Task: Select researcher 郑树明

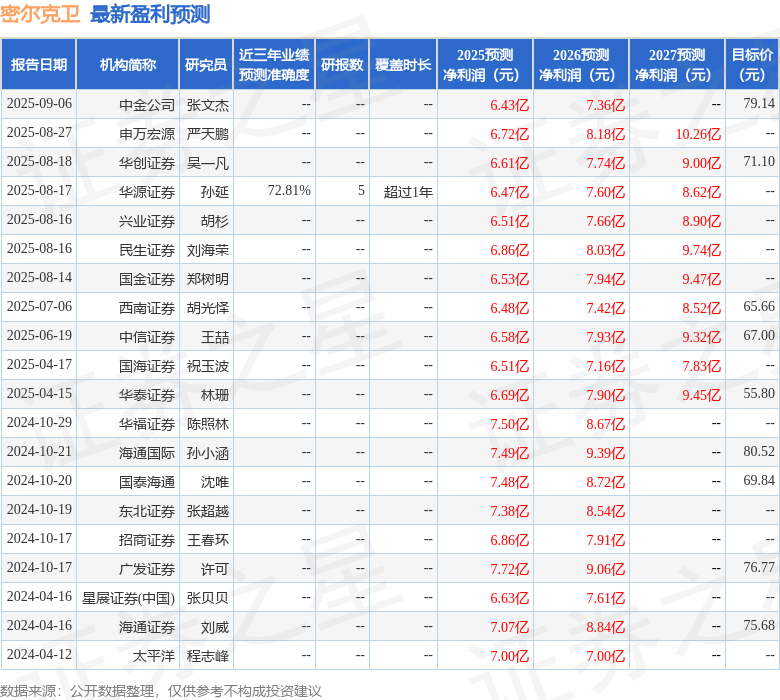Action: click(x=208, y=279)
